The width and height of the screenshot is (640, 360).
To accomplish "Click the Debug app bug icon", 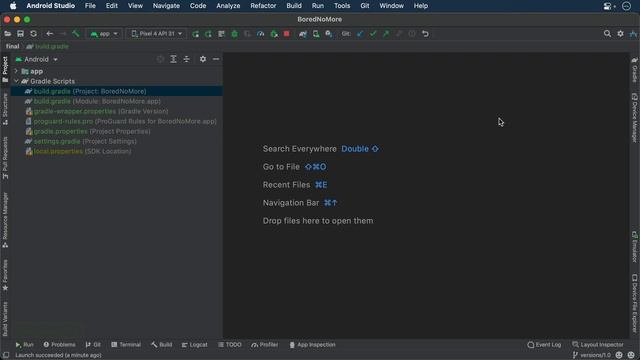I will point(234,34).
